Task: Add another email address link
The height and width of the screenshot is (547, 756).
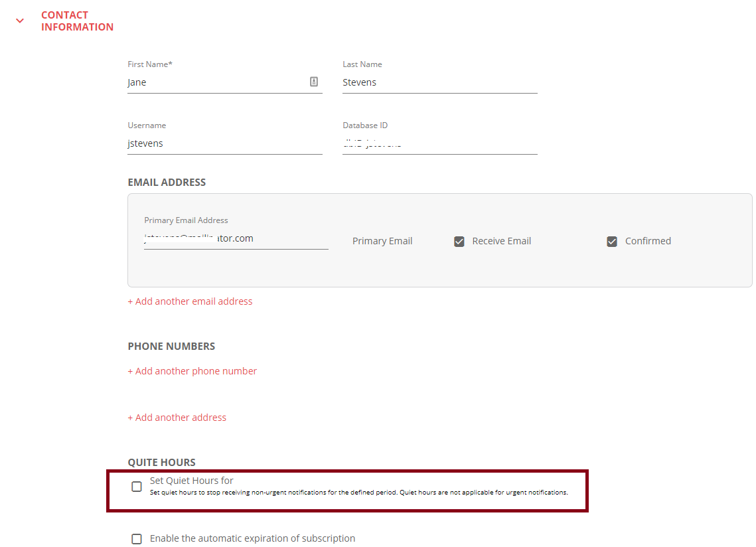Action: 190,301
